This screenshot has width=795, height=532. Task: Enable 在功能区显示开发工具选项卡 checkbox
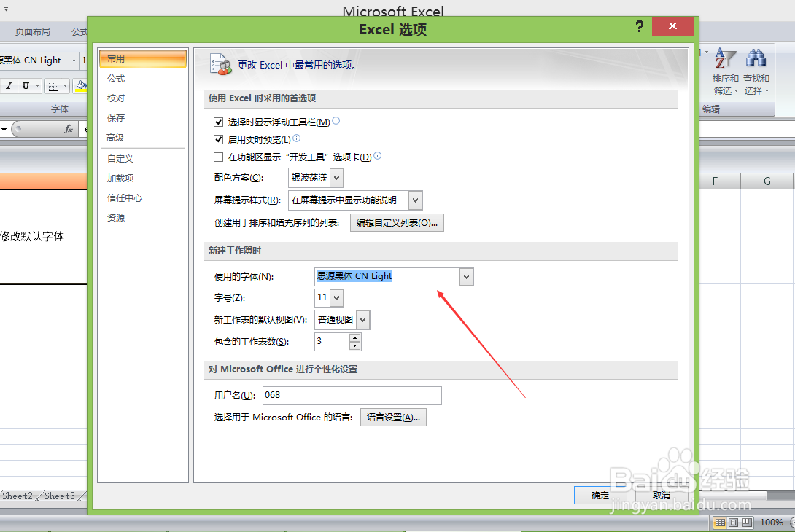click(219, 157)
